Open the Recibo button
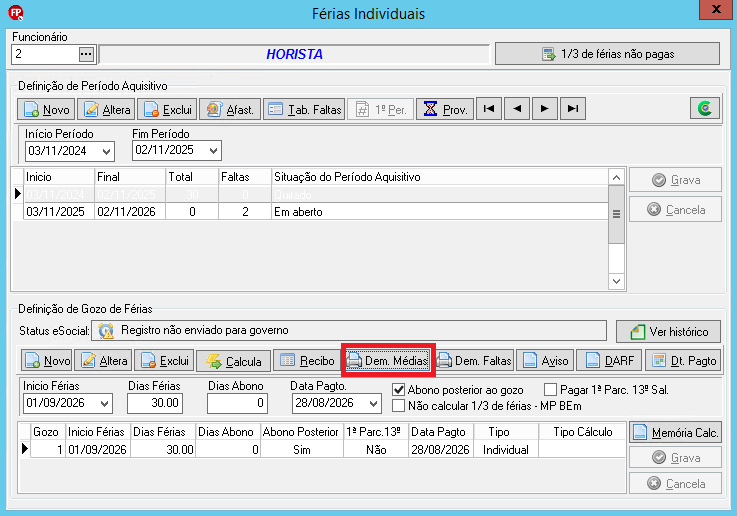 click(306, 360)
